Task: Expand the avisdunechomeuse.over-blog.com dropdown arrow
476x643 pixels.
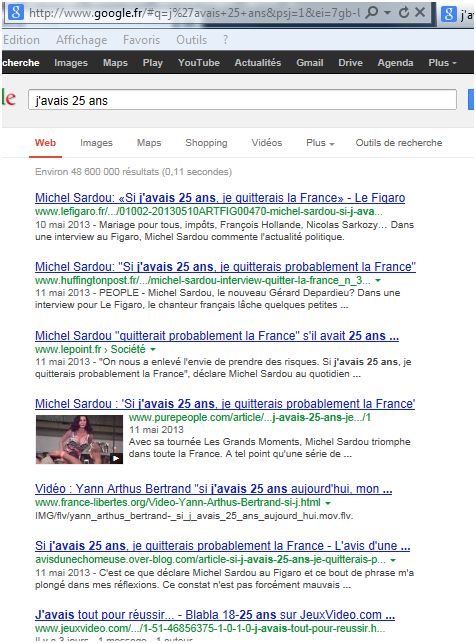Action: (x=393, y=560)
